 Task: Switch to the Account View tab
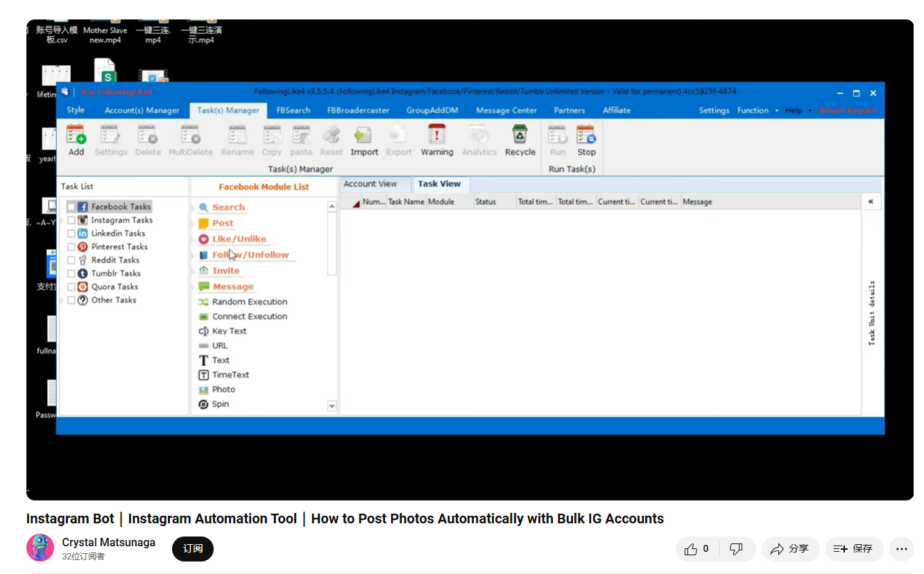(370, 184)
